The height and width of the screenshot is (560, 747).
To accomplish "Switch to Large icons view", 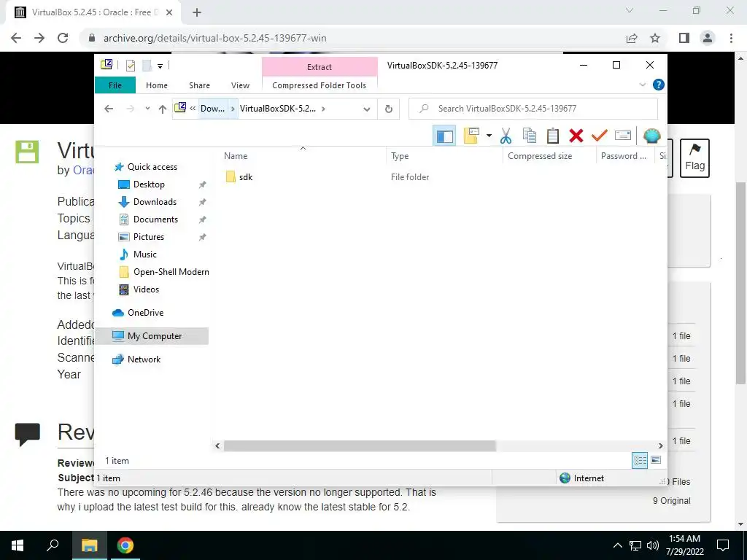I will pyautogui.click(x=656, y=460).
